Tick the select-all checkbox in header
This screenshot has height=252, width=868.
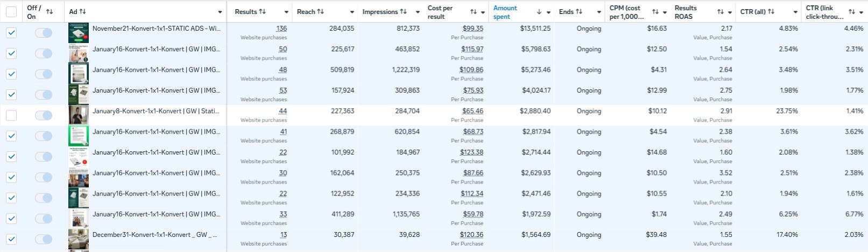coord(11,12)
